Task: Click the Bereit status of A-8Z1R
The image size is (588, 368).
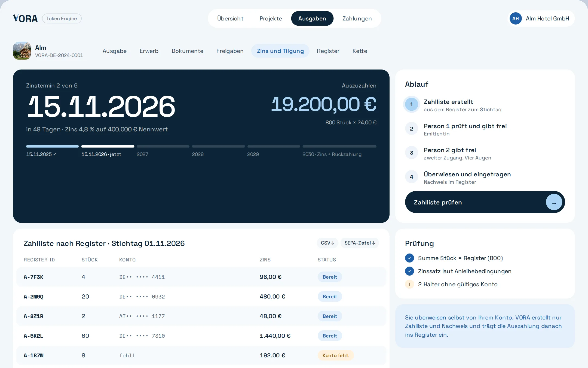Action: pos(330,316)
